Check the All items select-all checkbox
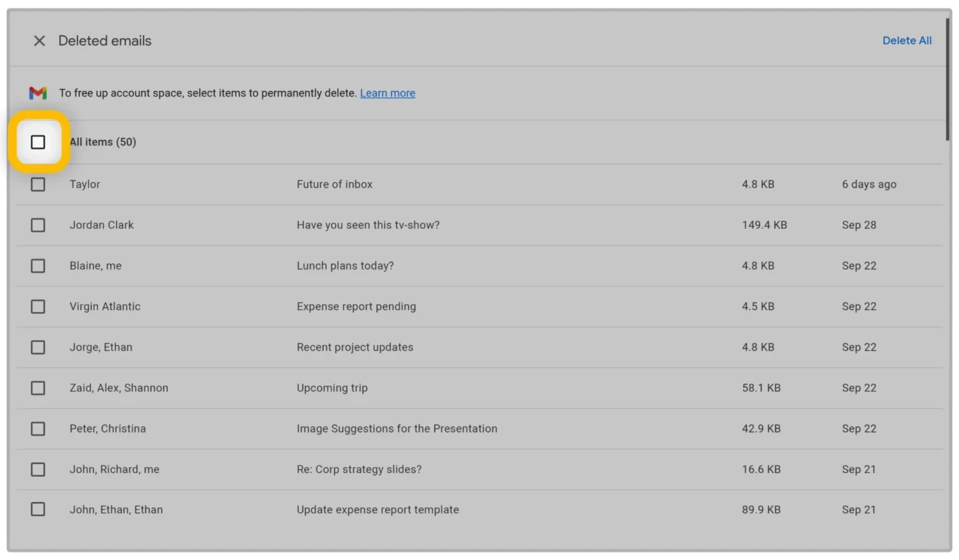Viewport: 959px width, 560px height. click(38, 142)
